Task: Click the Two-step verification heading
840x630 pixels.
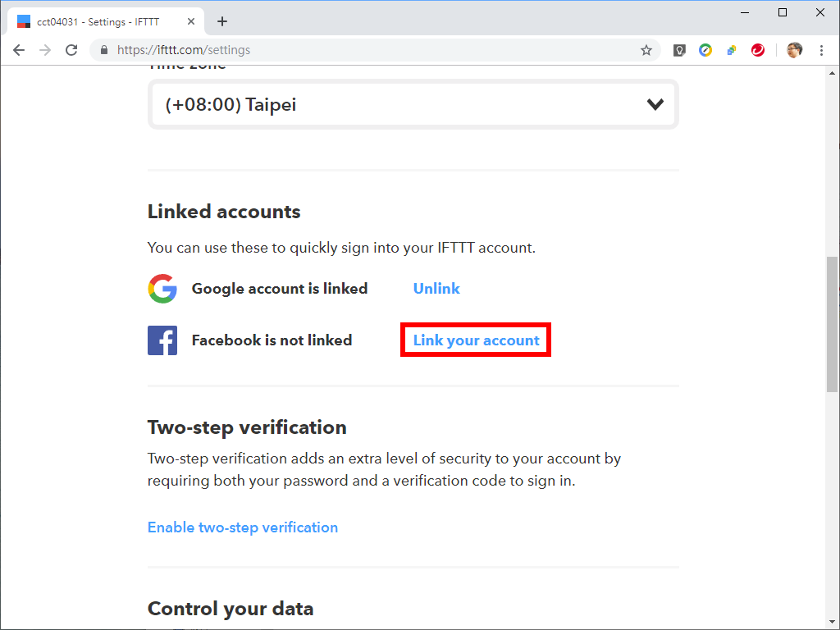Action: (x=247, y=427)
